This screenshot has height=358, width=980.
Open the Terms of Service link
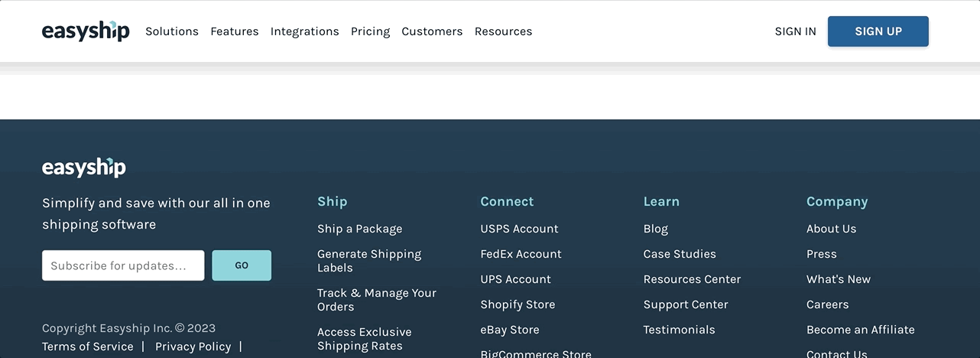[x=88, y=347]
